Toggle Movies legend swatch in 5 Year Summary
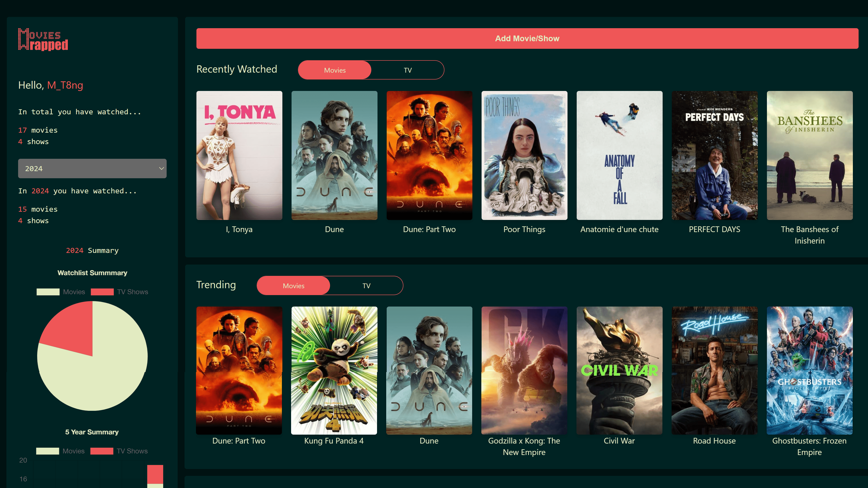868x488 pixels. point(47,451)
